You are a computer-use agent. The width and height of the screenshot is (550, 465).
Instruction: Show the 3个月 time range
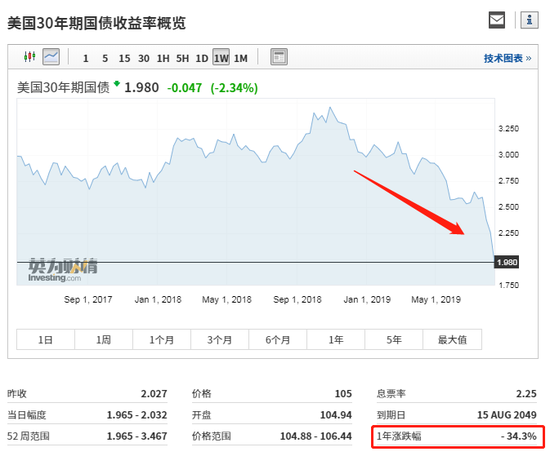tap(220, 339)
